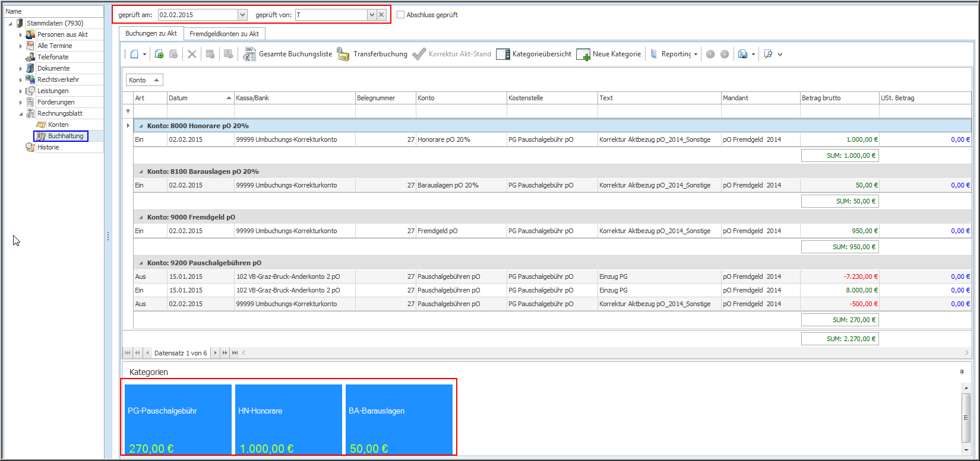Click the Stammdaten folder icon

20,23
